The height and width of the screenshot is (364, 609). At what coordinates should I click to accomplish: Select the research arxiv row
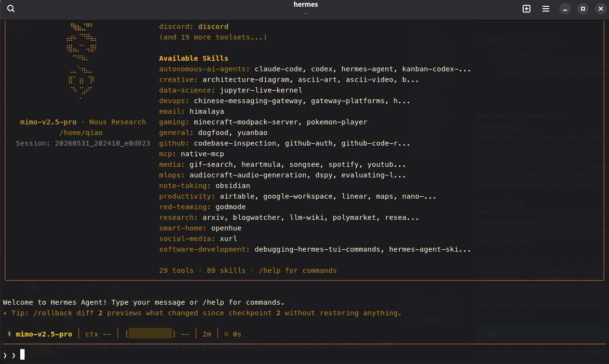coord(289,217)
